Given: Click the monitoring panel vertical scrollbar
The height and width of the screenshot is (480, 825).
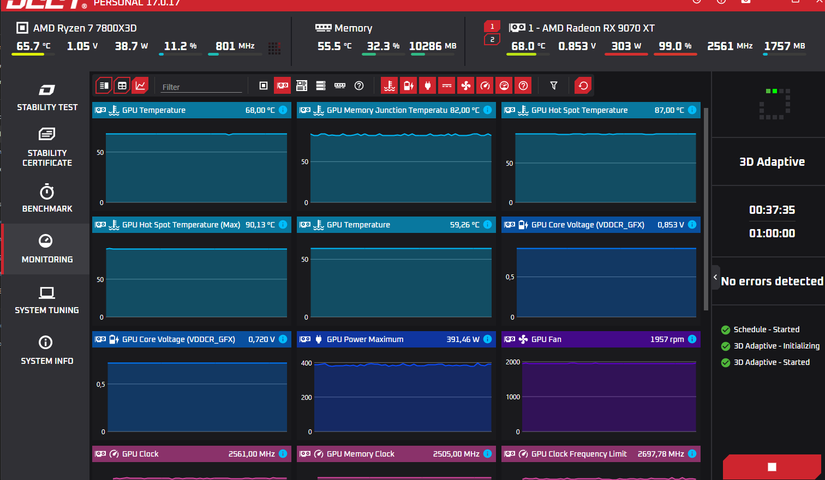Looking at the screenshot, I should tap(706, 209).
